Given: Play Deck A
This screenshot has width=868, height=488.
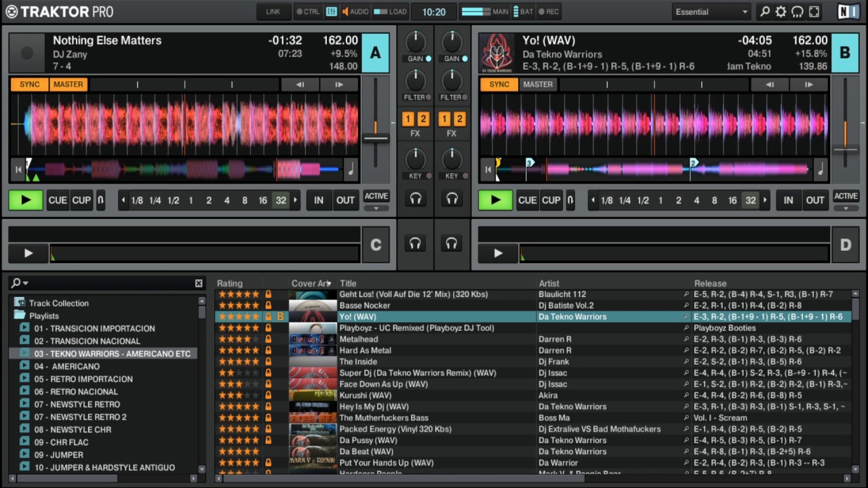Looking at the screenshot, I should click(26, 200).
